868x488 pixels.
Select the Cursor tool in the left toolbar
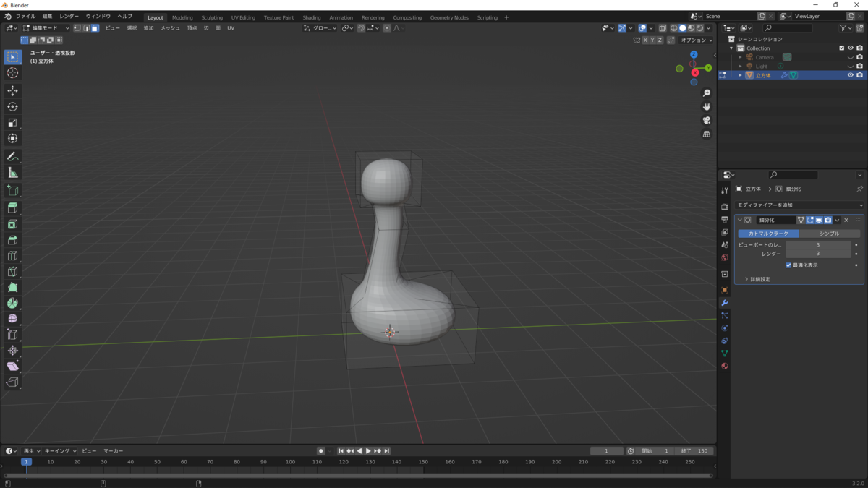pos(12,73)
